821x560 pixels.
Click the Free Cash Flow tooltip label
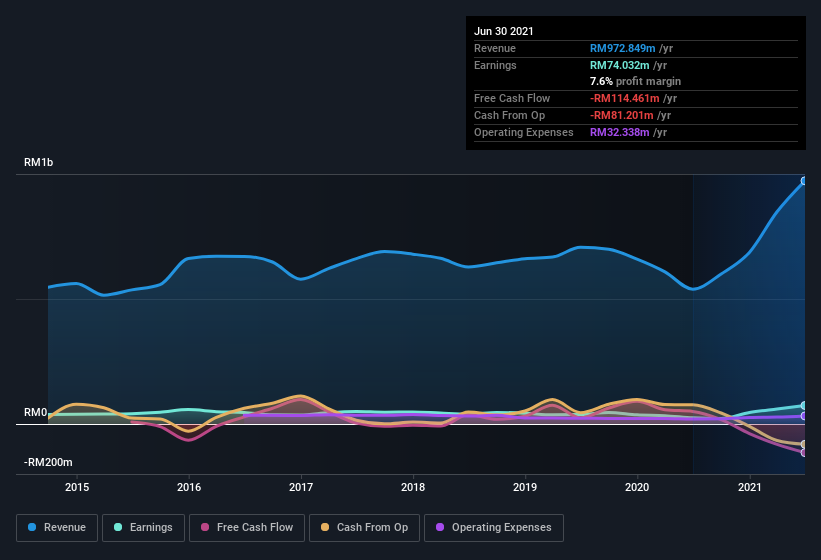[512, 98]
